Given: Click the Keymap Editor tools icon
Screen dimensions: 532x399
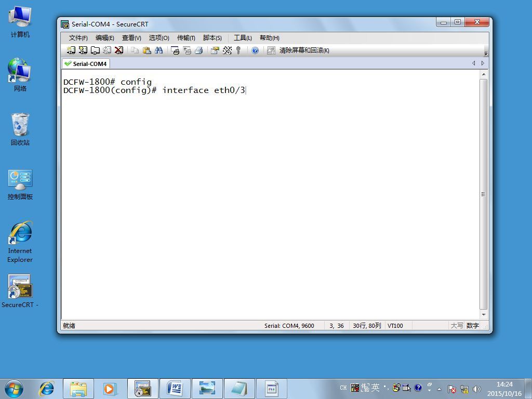Looking at the screenshot, I should click(227, 50).
